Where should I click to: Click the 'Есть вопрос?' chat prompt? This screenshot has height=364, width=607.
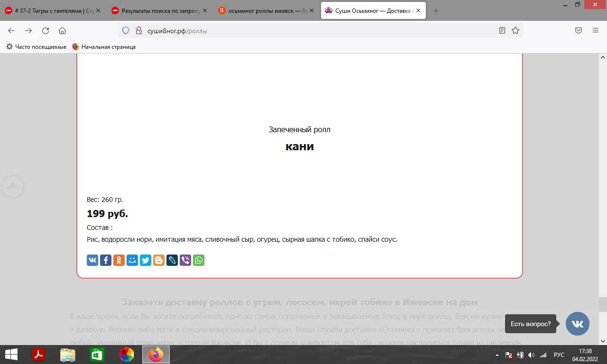531,324
